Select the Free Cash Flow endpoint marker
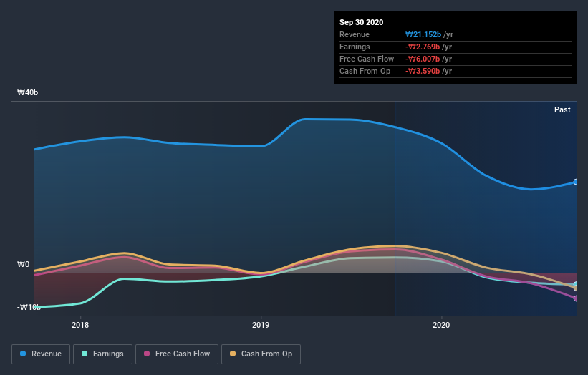The image size is (588, 375). 576,298
